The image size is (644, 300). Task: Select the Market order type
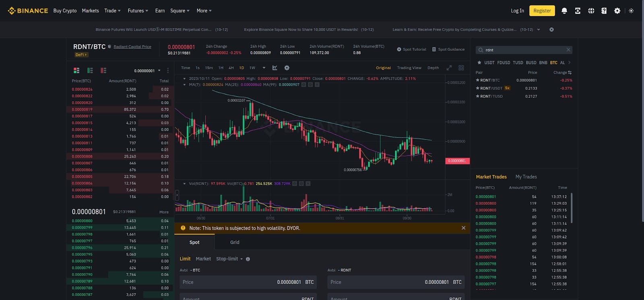click(203, 259)
